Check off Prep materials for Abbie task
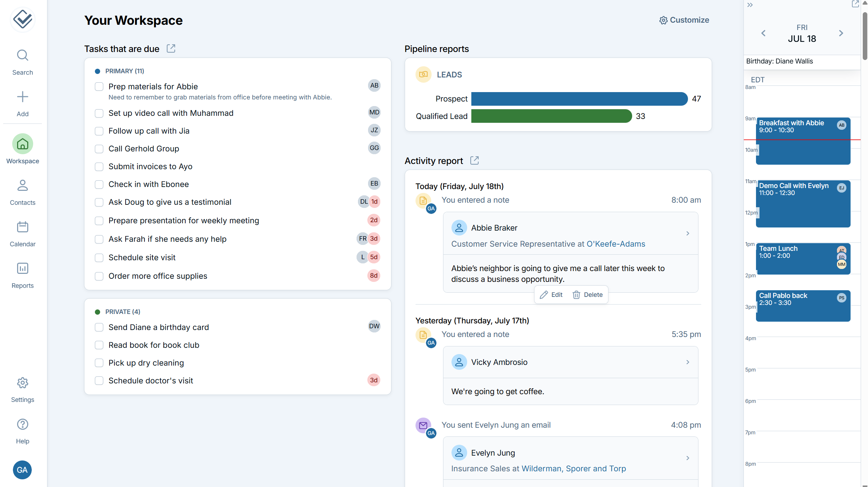 click(x=99, y=87)
